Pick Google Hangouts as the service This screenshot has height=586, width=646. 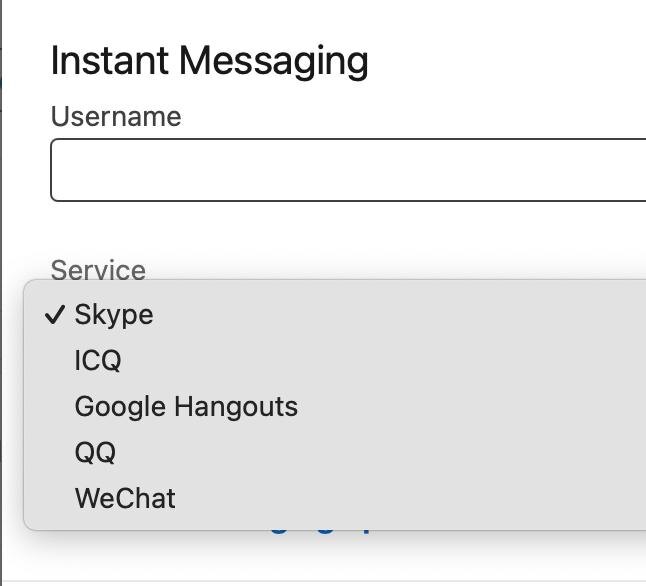click(x=186, y=407)
